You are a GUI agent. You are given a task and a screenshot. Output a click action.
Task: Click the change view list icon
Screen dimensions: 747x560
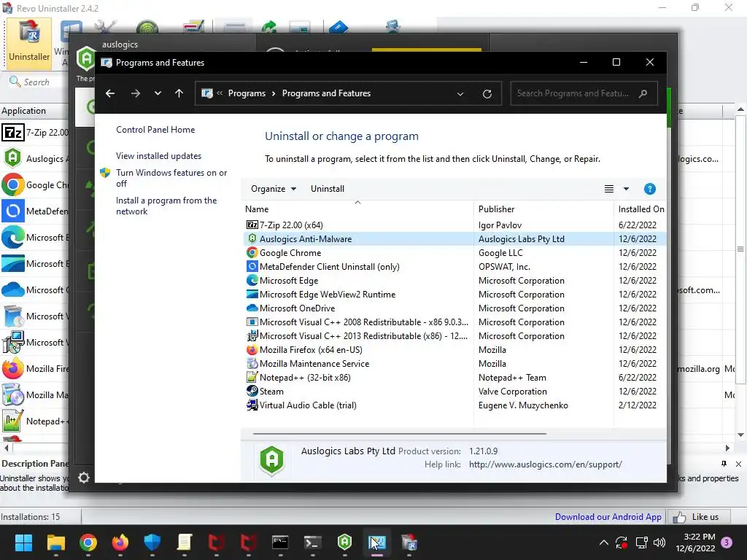pyautogui.click(x=609, y=189)
